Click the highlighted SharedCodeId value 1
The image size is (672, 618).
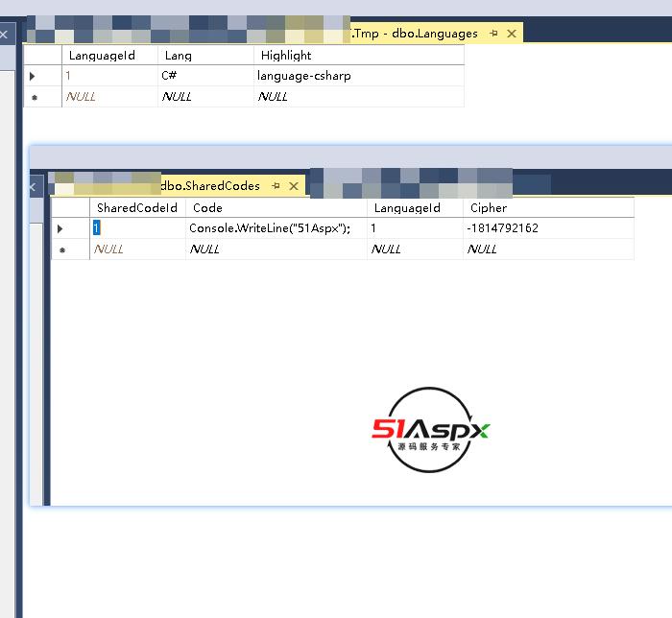(96, 227)
